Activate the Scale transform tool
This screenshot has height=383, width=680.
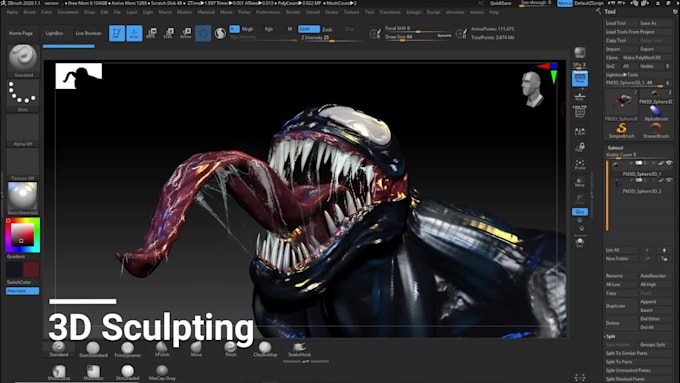tap(169, 33)
